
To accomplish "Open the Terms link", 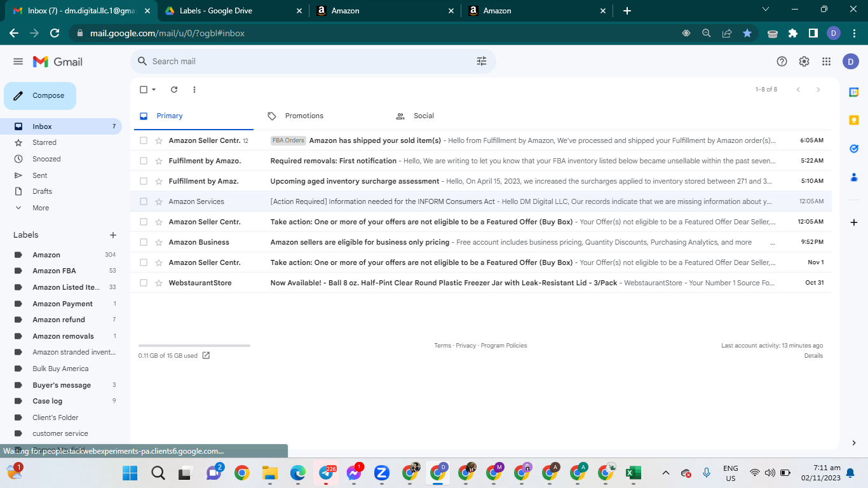I will click(x=442, y=346).
